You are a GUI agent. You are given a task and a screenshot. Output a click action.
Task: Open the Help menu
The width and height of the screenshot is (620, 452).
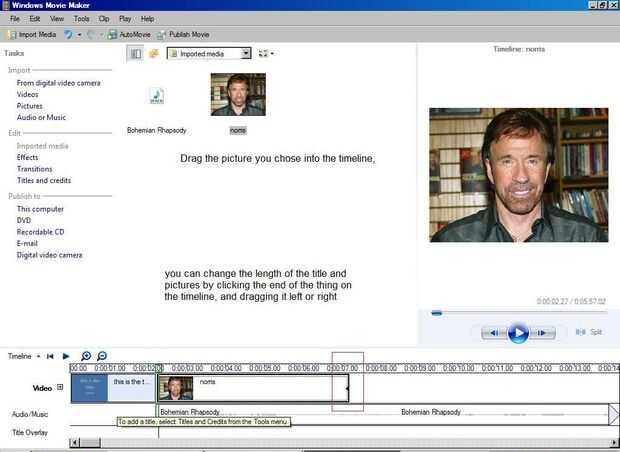(147, 19)
